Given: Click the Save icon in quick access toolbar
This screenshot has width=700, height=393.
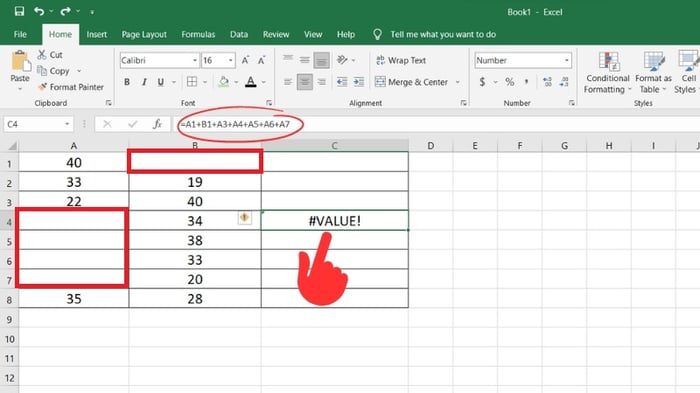Looking at the screenshot, I should coord(19,12).
